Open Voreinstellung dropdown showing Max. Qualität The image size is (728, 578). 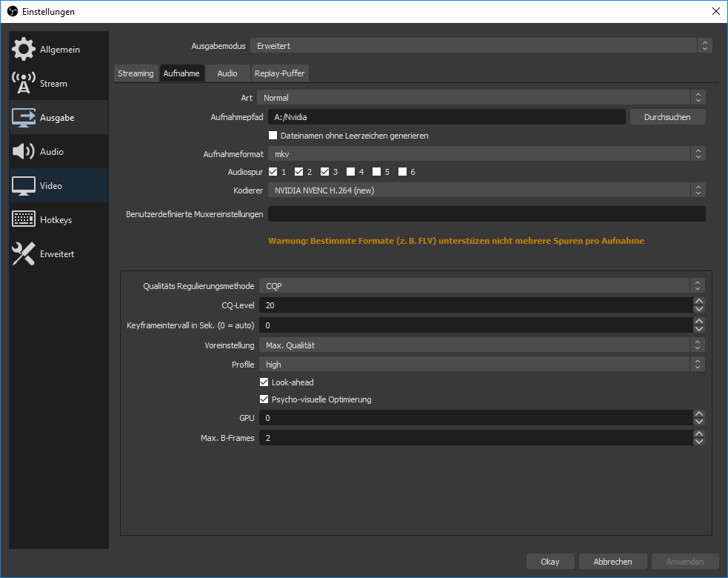point(482,345)
